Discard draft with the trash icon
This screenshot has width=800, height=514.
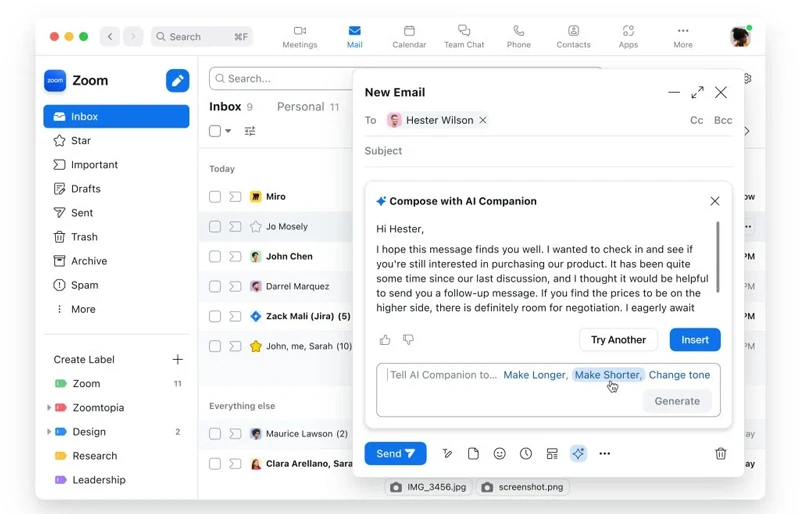point(720,454)
